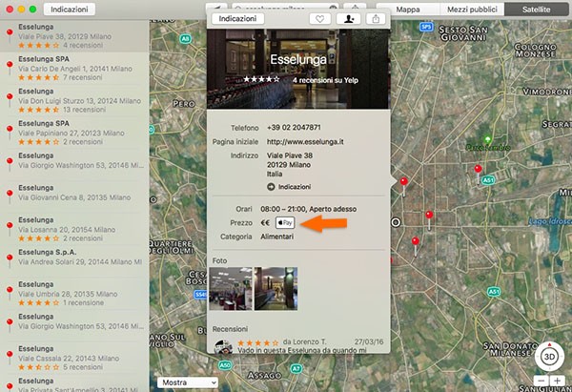Click the Indicazioni button in the window toolbar
The height and width of the screenshot is (392, 572).
click(x=70, y=10)
